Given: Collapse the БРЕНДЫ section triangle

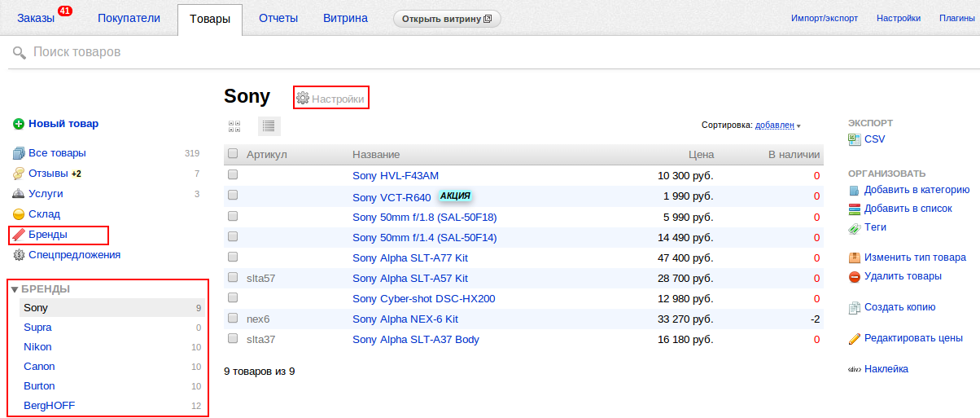Looking at the screenshot, I should 14,289.
